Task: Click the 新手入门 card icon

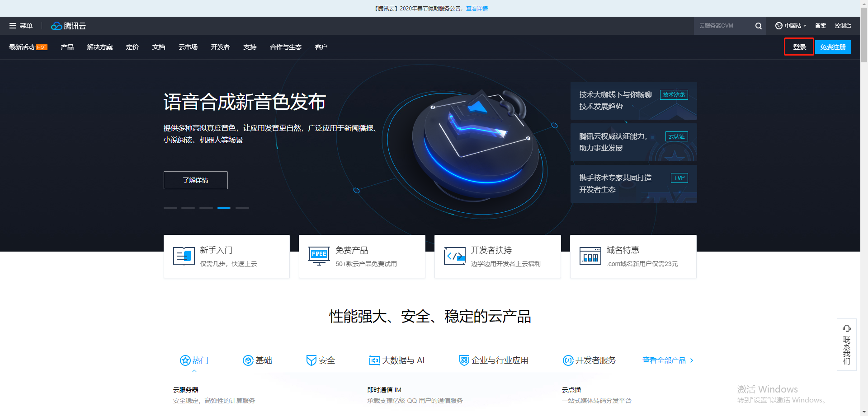Action: (x=184, y=256)
